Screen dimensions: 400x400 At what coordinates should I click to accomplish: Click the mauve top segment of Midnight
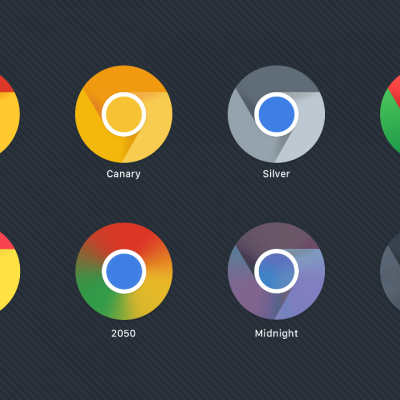pos(276,236)
